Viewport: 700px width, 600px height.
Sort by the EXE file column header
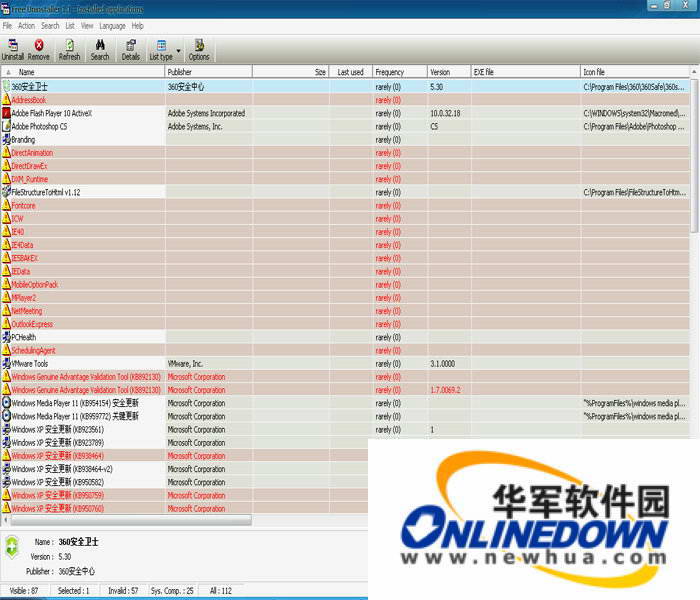coord(526,72)
